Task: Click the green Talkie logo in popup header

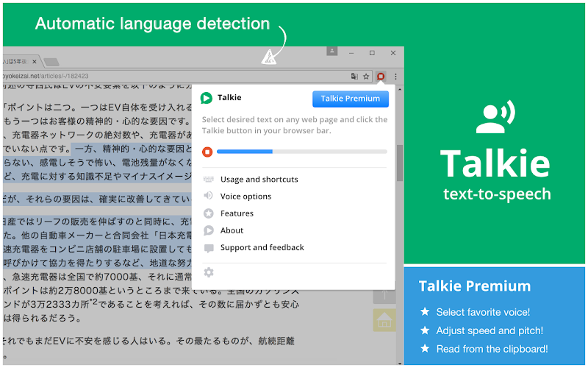Action: coord(207,98)
